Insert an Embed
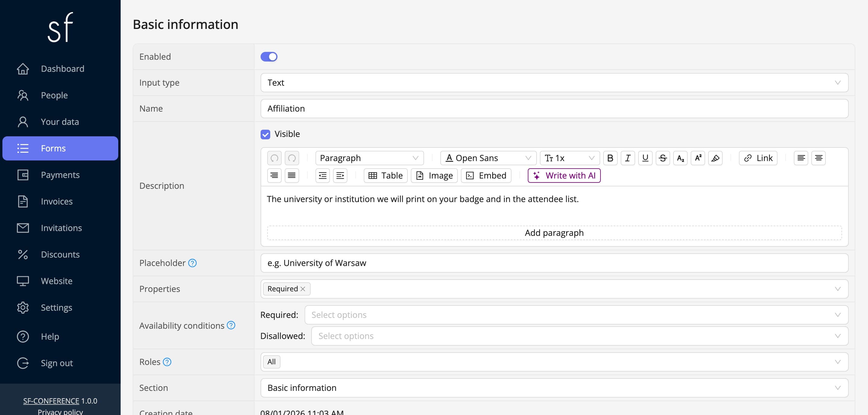This screenshot has height=415, width=868. pyautogui.click(x=486, y=176)
